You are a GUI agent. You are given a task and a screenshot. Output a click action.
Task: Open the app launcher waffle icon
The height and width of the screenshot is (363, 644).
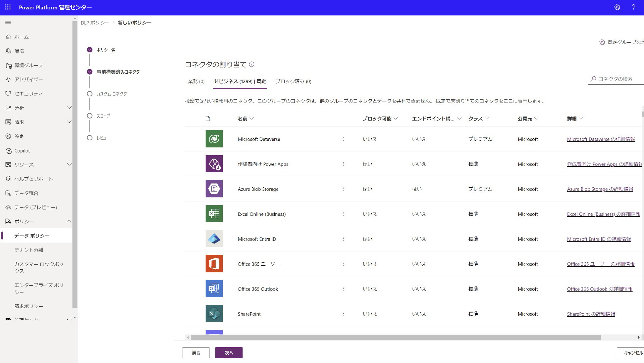8,7
